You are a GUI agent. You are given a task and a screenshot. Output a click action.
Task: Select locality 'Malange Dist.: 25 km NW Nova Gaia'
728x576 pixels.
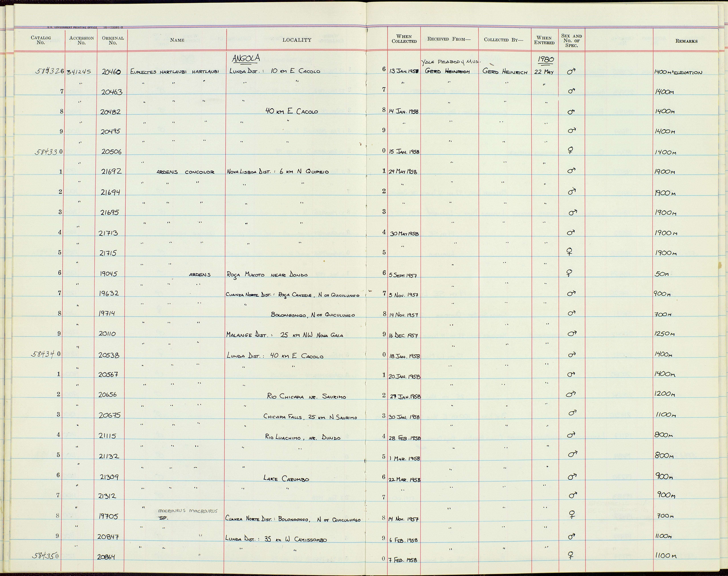[x=285, y=335]
